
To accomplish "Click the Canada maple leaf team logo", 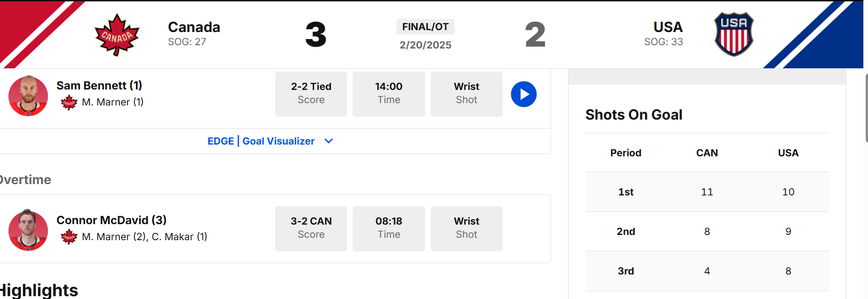I will point(117,35).
